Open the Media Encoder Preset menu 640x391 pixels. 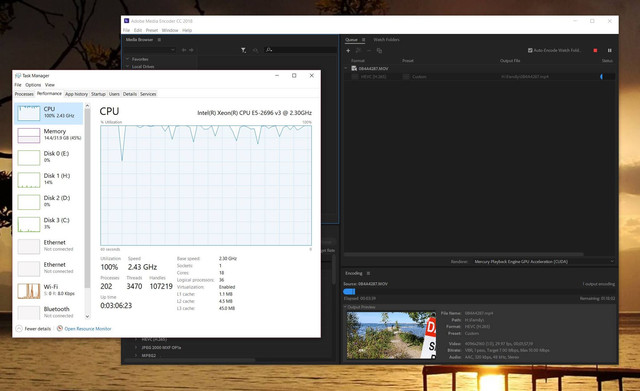[x=152, y=30]
